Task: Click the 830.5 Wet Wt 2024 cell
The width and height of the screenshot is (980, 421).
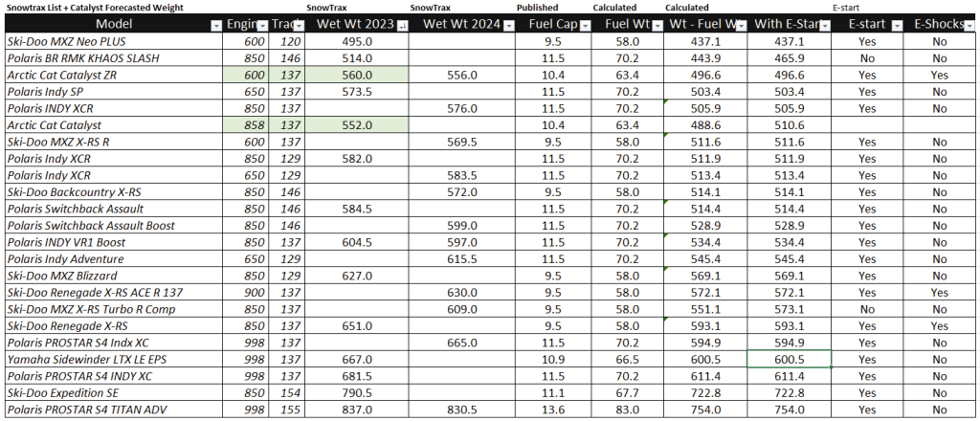Action: click(462, 410)
